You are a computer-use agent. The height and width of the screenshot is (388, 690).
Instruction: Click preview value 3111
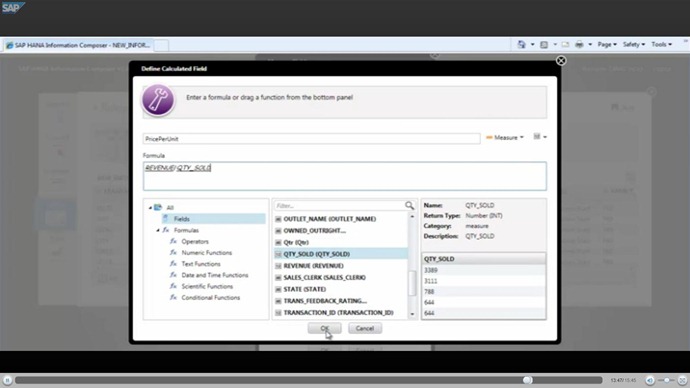(431, 281)
